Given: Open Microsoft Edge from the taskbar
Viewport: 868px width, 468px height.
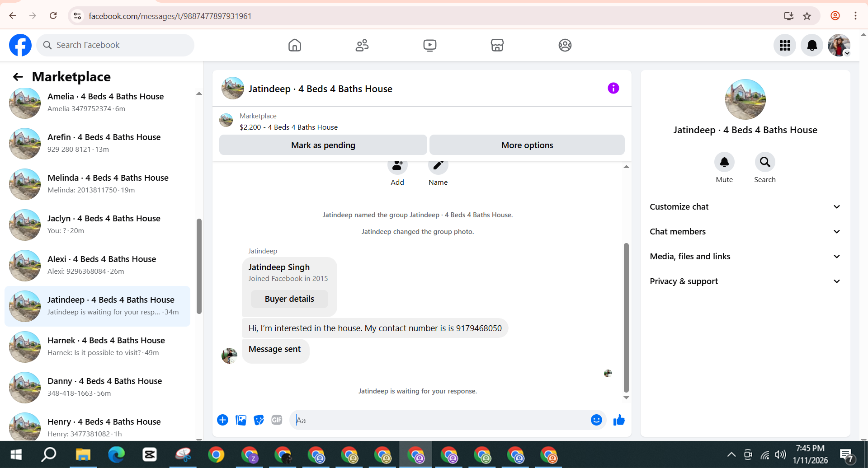Looking at the screenshot, I should tap(116, 454).
